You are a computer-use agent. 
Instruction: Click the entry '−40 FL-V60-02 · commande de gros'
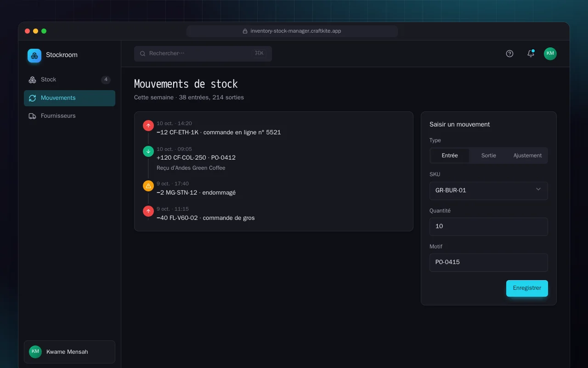[x=206, y=218]
